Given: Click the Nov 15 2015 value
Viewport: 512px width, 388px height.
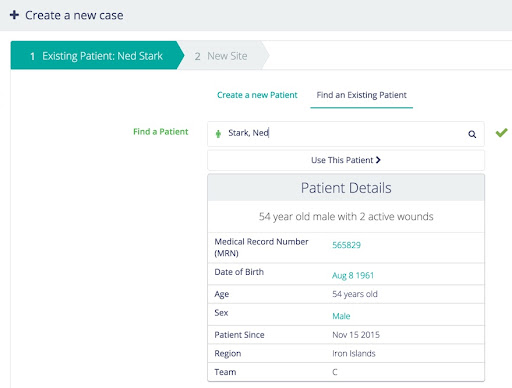Looking at the screenshot, I should click(x=356, y=335).
